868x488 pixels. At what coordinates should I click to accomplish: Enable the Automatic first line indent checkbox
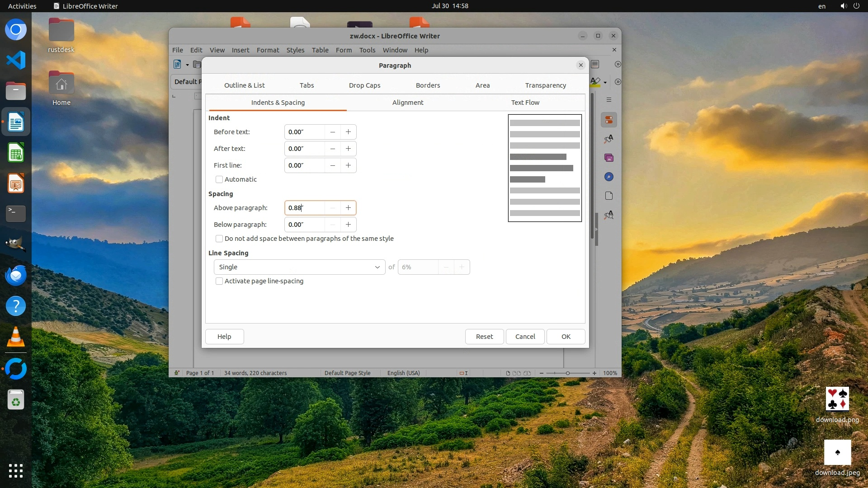click(x=219, y=179)
